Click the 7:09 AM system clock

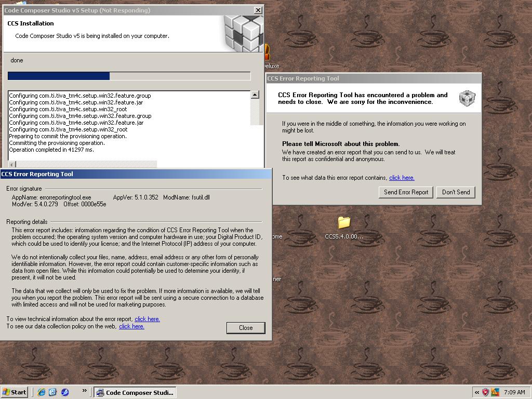(x=514, y=393)
